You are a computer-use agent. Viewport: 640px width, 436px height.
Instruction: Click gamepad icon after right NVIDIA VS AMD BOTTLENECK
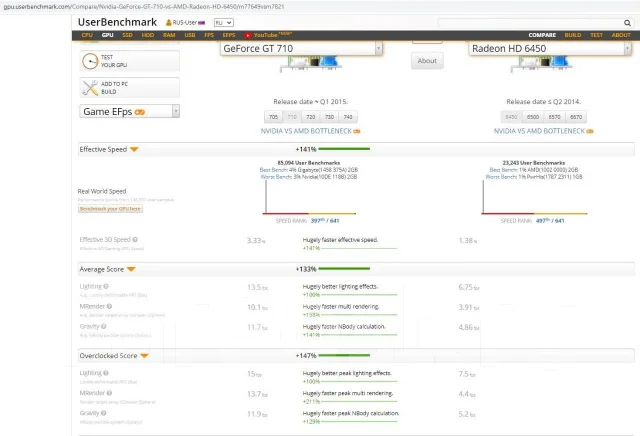[590, 131]
